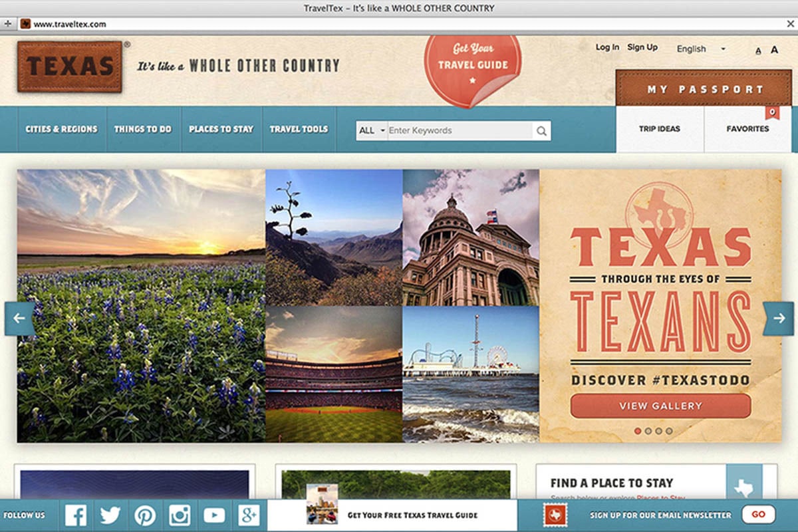798x532 pixels.
Task: Click the bluebonnet field sunset photo
Action: coord(141,306)
